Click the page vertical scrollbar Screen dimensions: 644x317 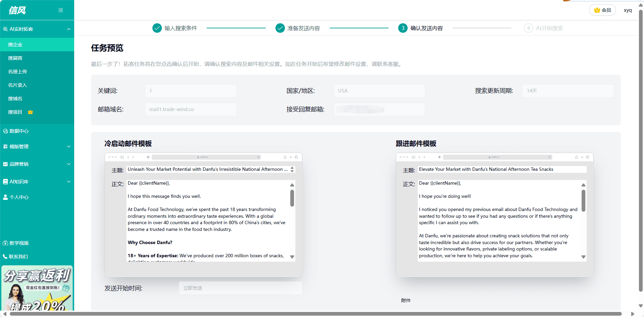[641, 150]
